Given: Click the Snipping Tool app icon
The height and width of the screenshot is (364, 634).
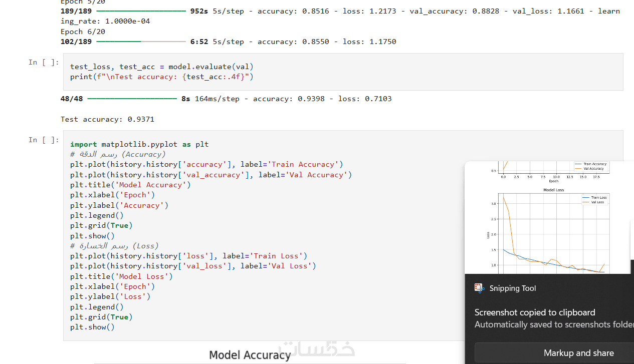Looking at the screenshot, I should point(480,288).
